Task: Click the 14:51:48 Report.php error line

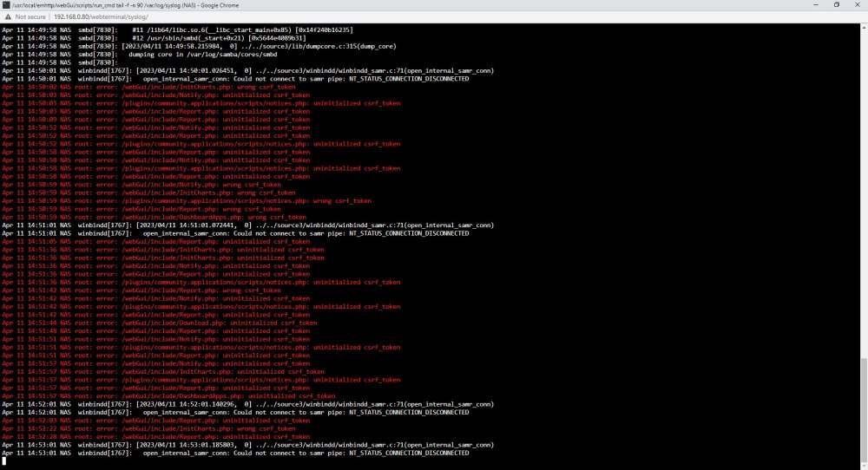Action: coord(155,331)
